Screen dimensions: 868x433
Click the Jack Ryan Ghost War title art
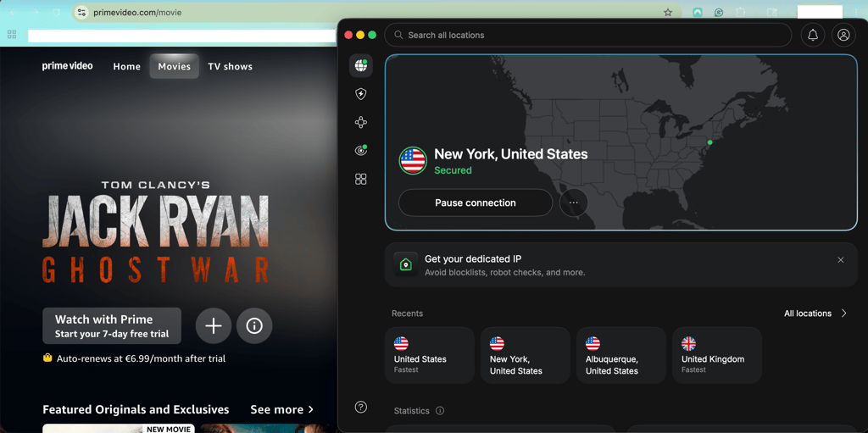pyautogui.click(x=156, y=231)
